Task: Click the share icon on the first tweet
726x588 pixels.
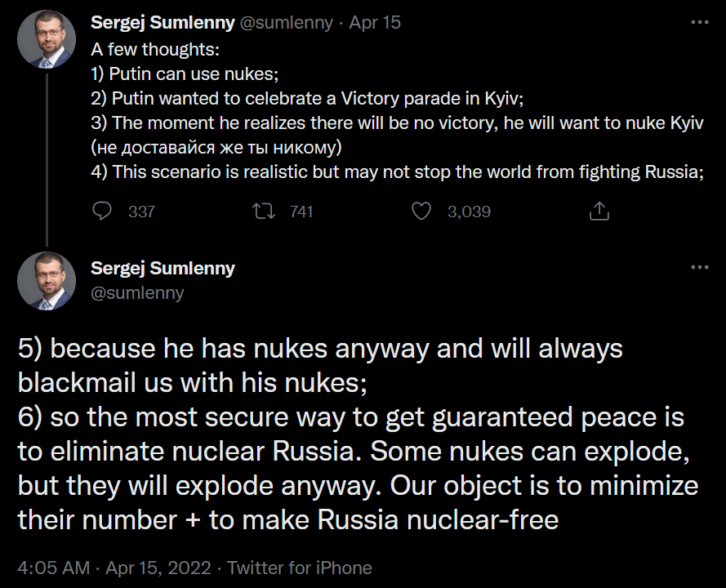Action: 599,212
